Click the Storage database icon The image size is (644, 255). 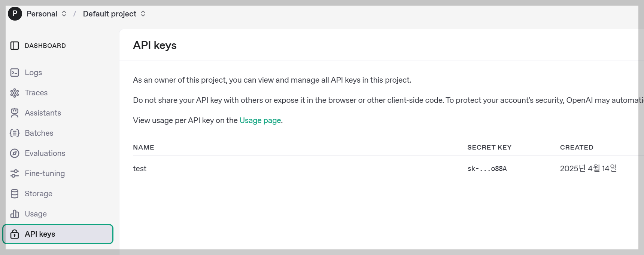pos(15,194)
